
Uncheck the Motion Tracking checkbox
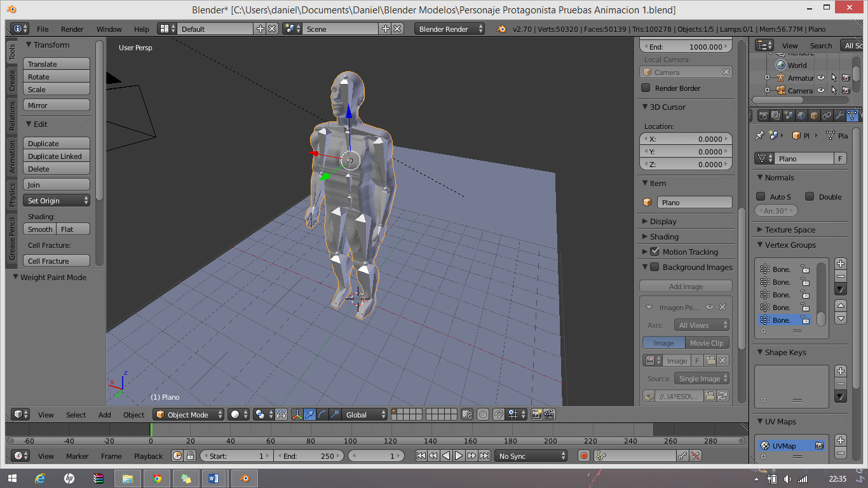click(x=655, y=252)
